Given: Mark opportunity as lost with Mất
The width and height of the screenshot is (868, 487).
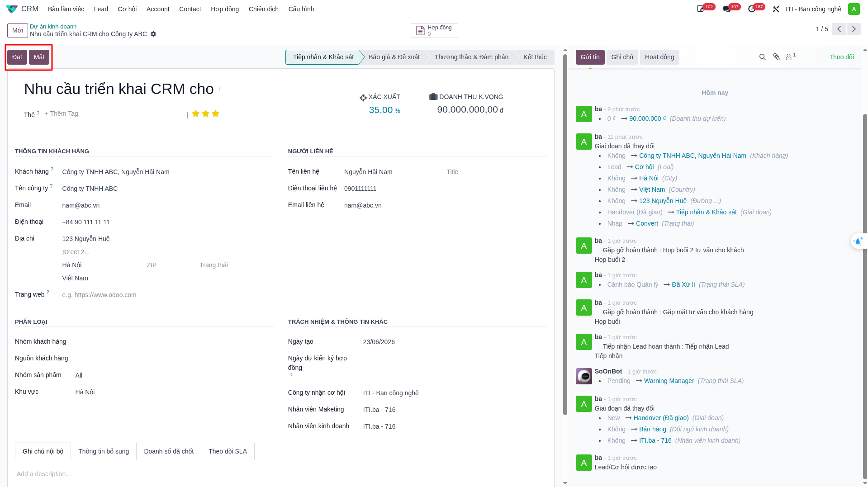Looking at the screenshot, I should (x=39, y=57).
